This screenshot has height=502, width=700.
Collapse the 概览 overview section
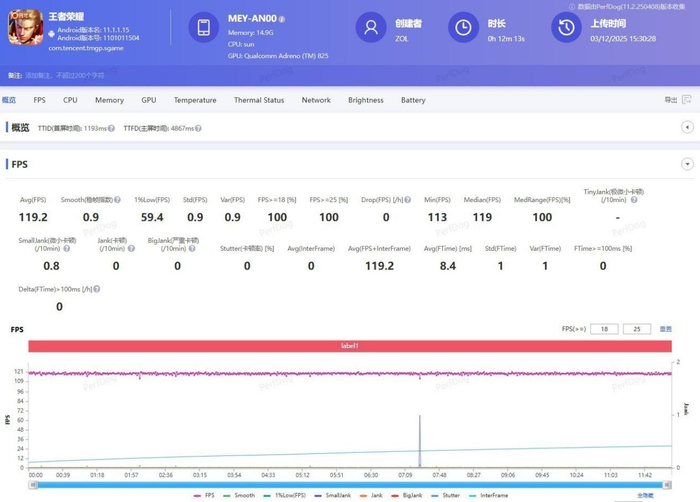[x=687, y=127]
